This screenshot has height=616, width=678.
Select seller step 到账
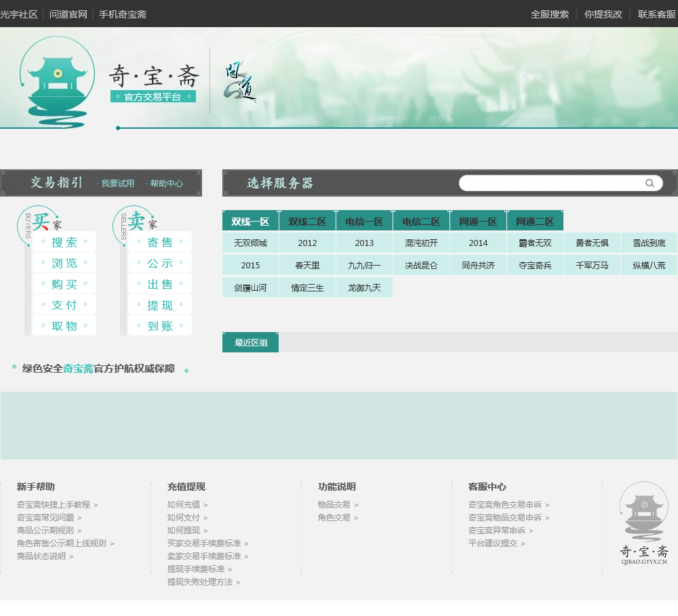(160, 326)
